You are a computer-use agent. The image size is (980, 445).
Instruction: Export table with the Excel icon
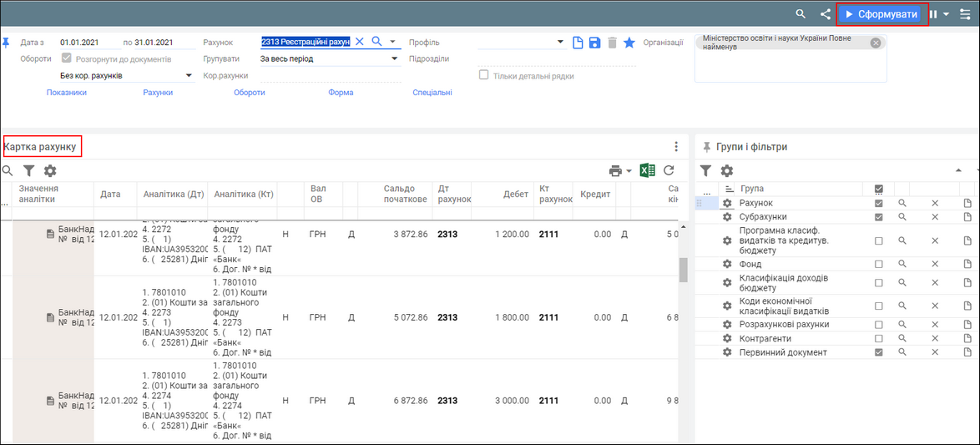pos(647,170)
